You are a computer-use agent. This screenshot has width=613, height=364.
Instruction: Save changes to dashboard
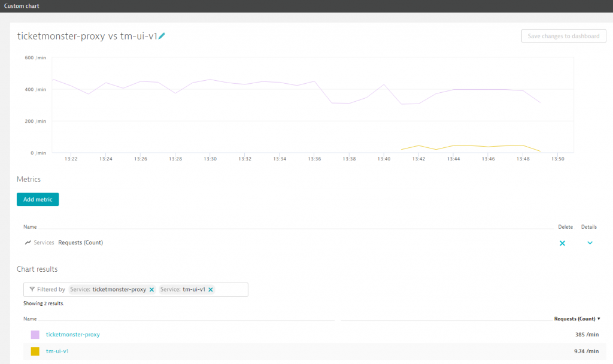(x=563, y=36)
